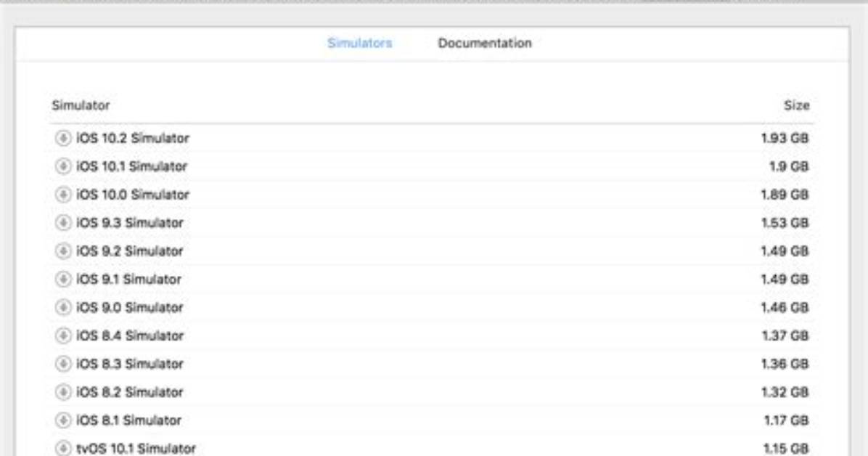Select the iOS 8.2 Simulator row text
This screenshot has width=868, height=456.
[x=129, y=392]
